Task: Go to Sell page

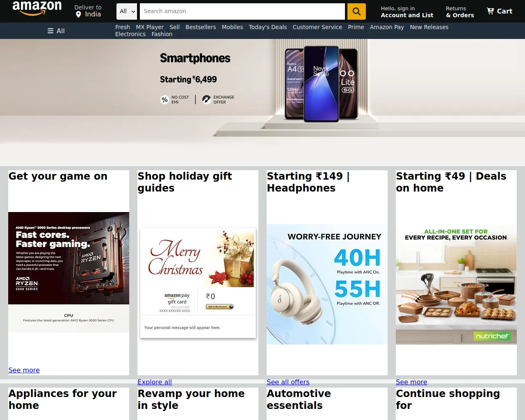Action: [175, 27]
